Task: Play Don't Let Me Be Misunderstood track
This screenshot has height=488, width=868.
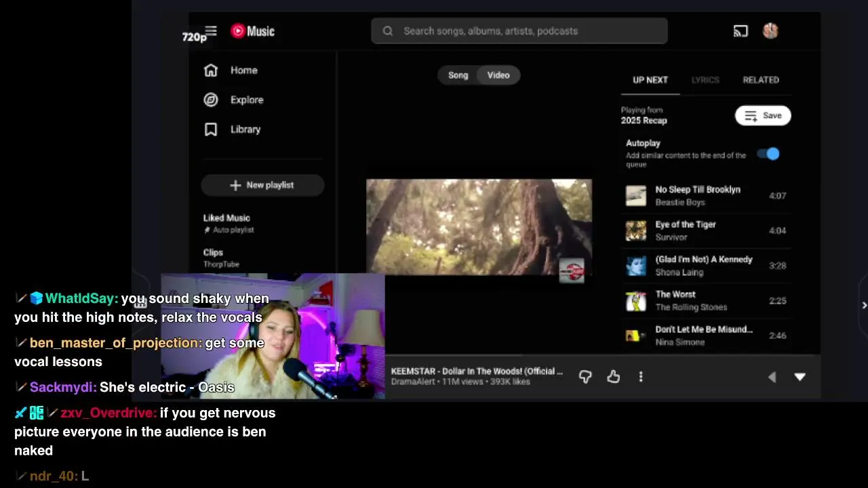Action: click(x=705, y=335)
